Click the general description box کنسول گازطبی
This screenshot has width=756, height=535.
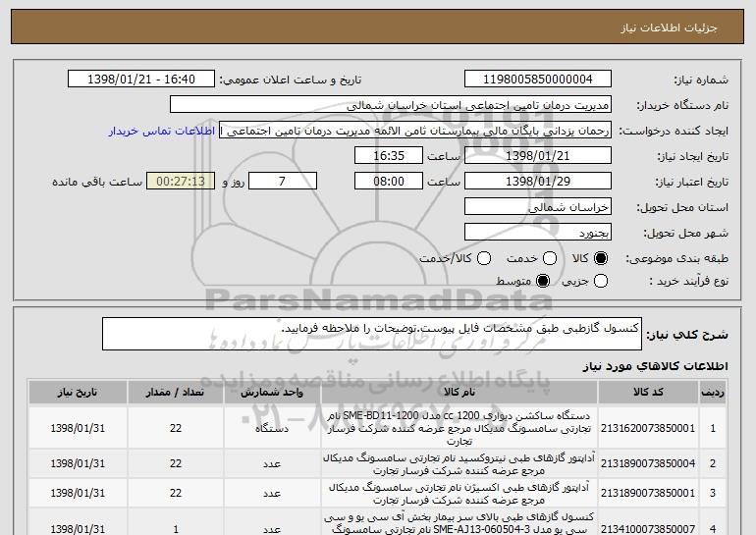[x=372, y=334]
